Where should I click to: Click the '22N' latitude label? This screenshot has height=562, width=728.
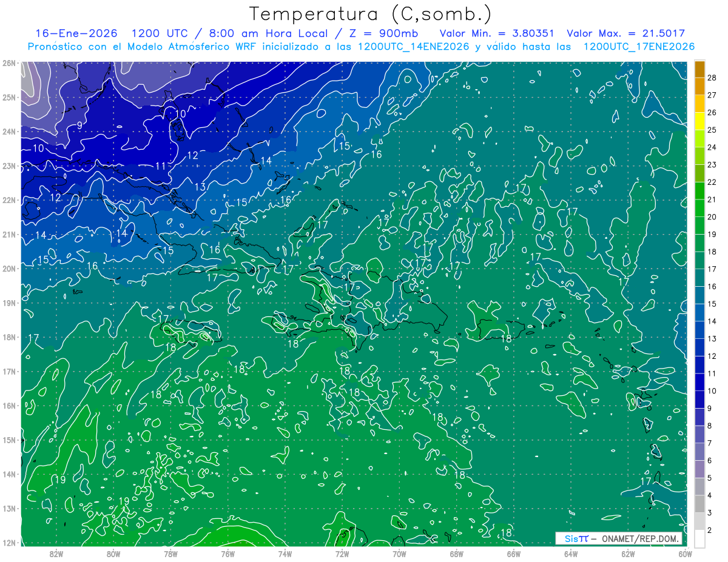click(8, 200)
